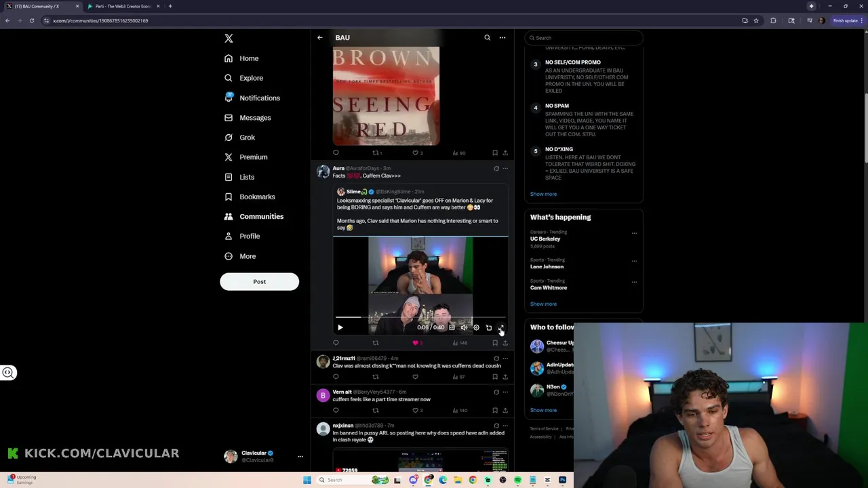This screenshot has height=488, width=868.
Task: Seek the video progress bar
Action: pyautogui.click(x=420, y=317)
